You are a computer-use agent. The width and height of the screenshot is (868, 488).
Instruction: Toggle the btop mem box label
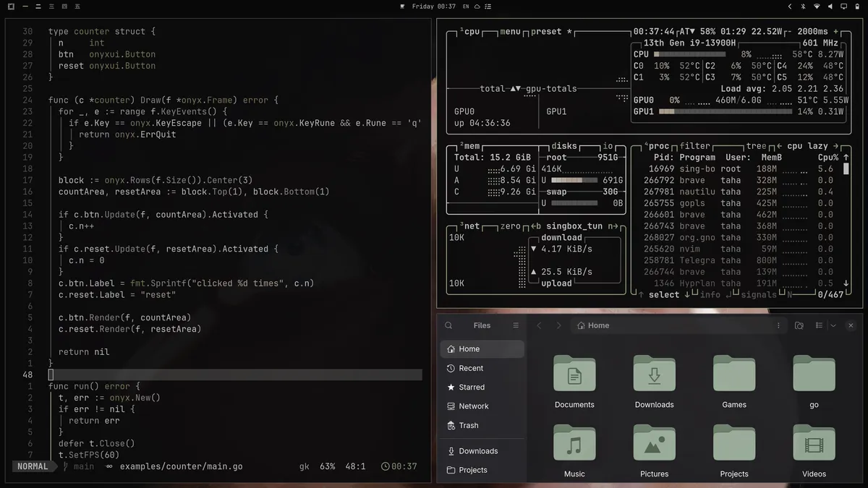click(469, 146)
